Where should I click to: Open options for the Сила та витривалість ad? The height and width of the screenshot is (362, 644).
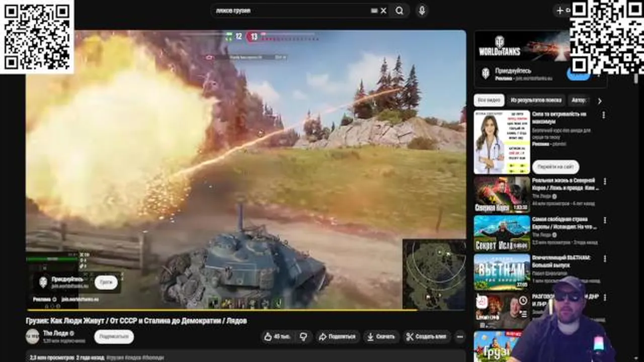click(x=604, y=115)
